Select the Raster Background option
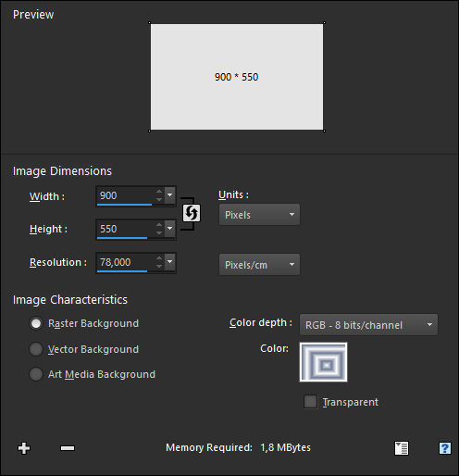 pyautogui.click(x=36, y=323)
